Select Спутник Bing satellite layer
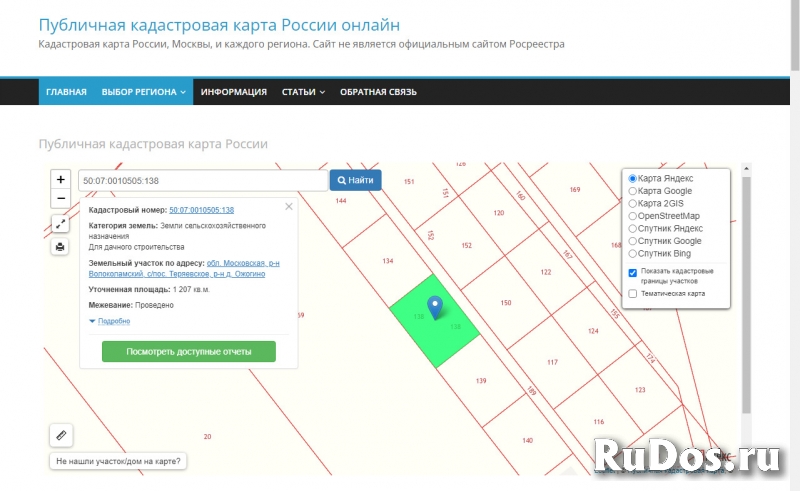The height and width of the screenshot is (491, 800). point(632,254)
